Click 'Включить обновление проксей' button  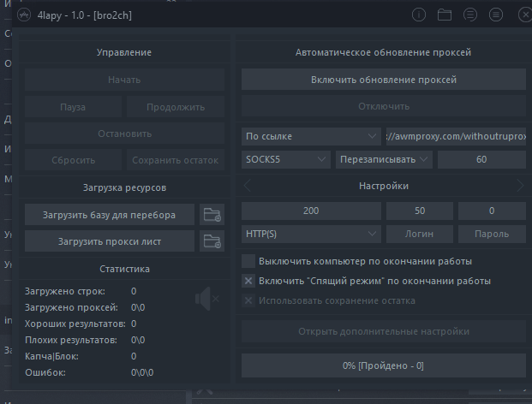pos(384,80)
